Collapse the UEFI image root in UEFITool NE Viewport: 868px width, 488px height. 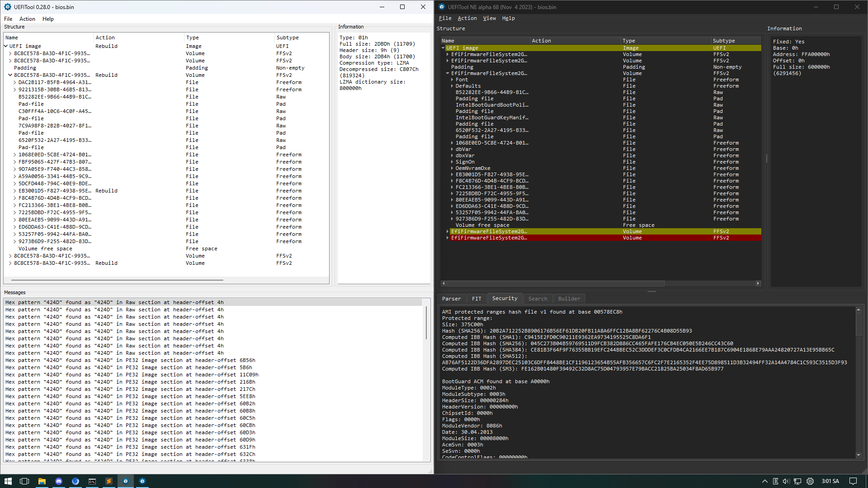click(443, 48)
